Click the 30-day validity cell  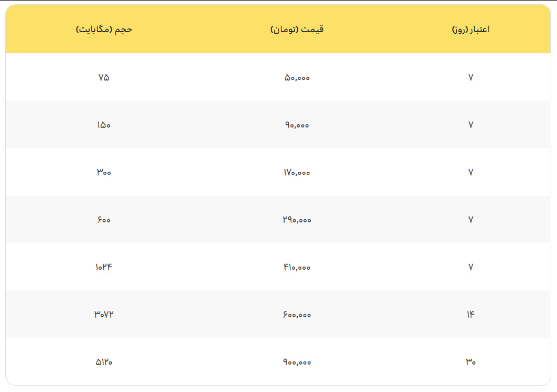471,362
